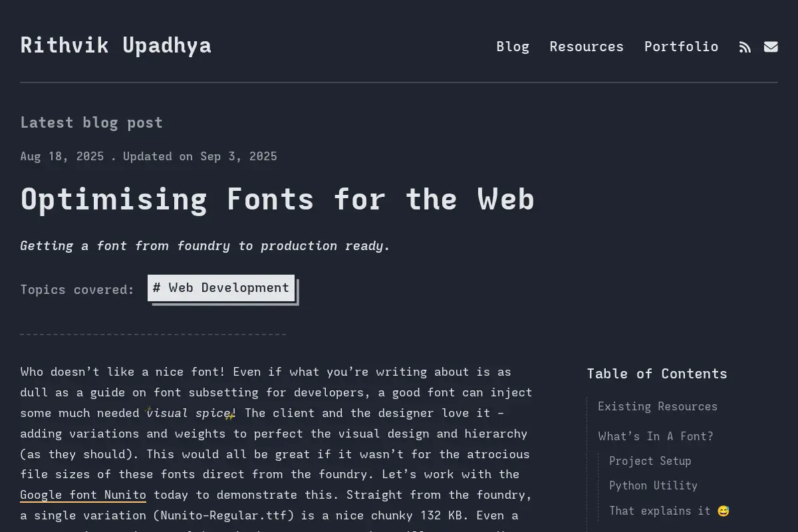Go to Project Setup in contents

[x=650, y=461]
